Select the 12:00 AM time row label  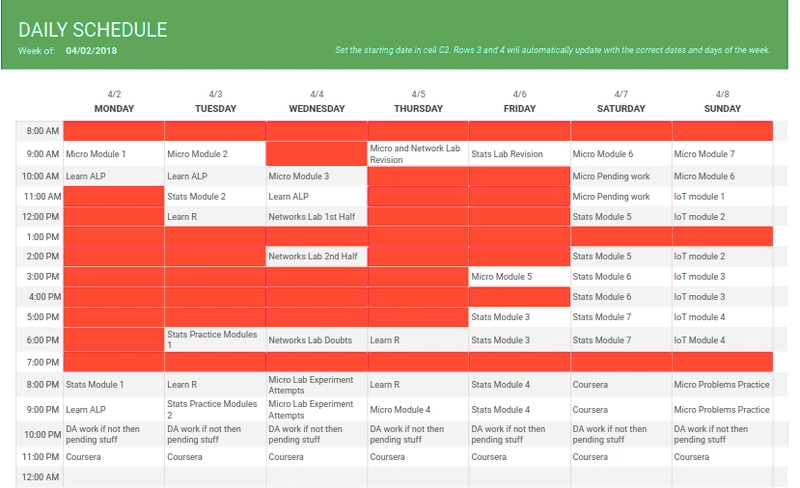39,477
